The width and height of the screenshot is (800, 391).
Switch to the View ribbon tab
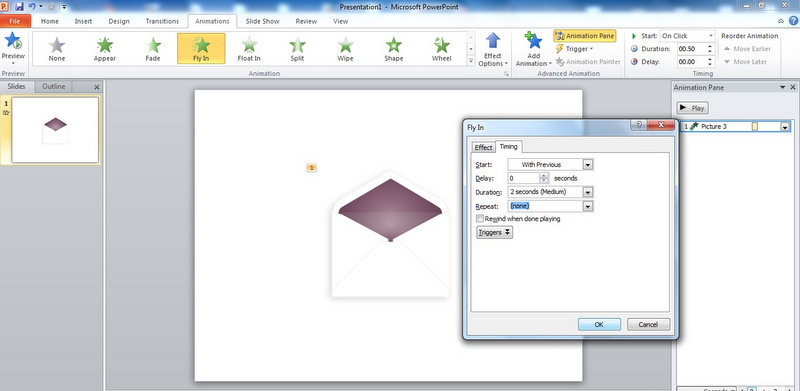340,21
